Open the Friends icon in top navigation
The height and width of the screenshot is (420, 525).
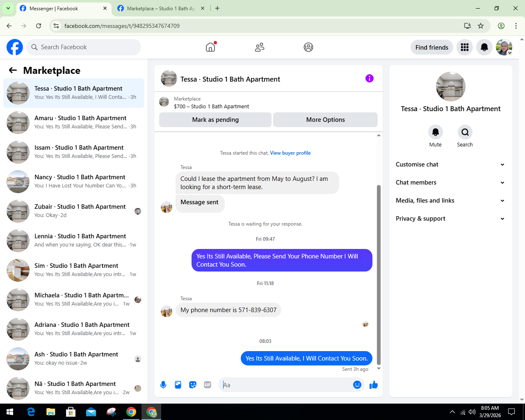tap(260, 47)
